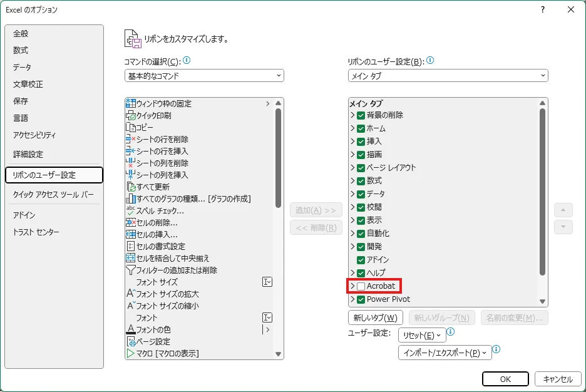Screen dimensions: 586x392
Task: Uncheck the 開発 tab checkbox
Action: pyautogui.click(x=361, y=247)
